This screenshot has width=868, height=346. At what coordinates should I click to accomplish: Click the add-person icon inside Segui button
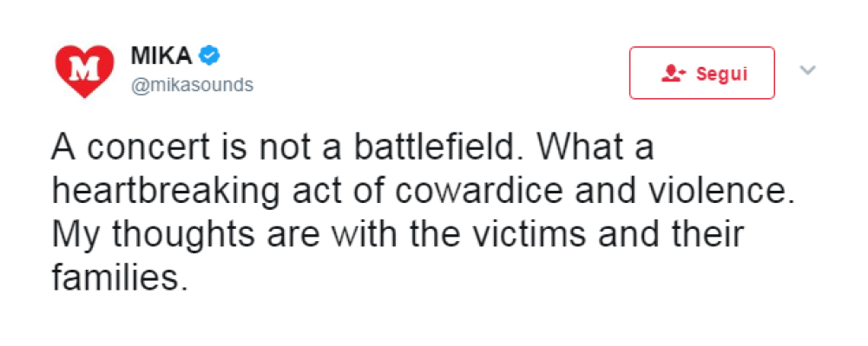(x=674, y=73)
